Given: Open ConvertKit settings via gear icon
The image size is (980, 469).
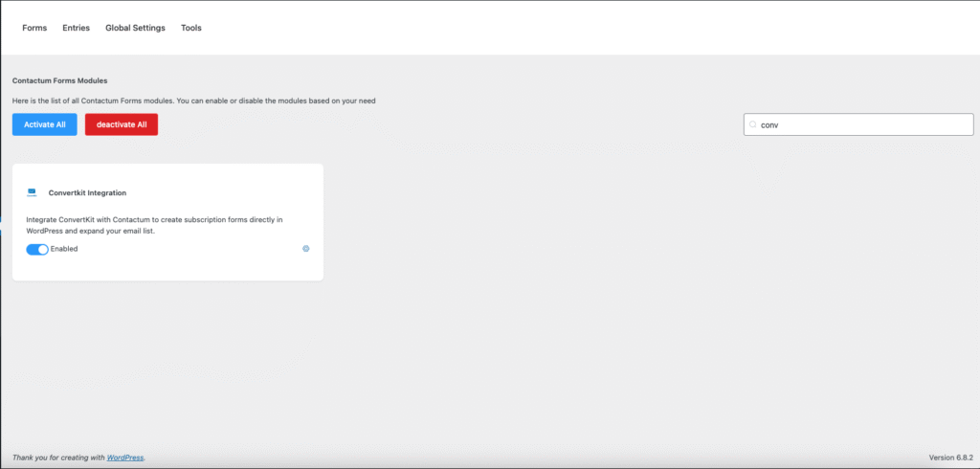Looking at the screenshot, I should point(306,249).
